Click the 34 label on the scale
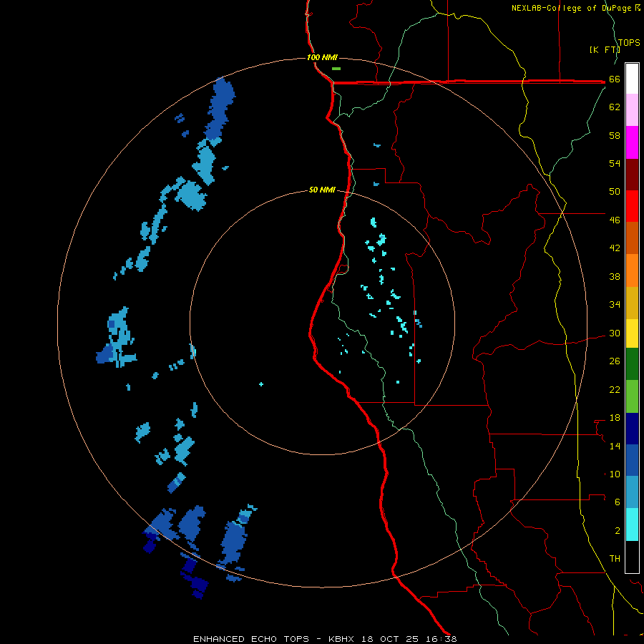The height and width of the screenshot is (644, 644). coord(615,305)
